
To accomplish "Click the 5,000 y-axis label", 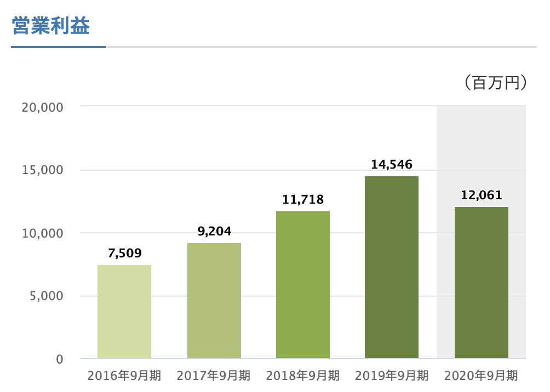I will 47,296.
